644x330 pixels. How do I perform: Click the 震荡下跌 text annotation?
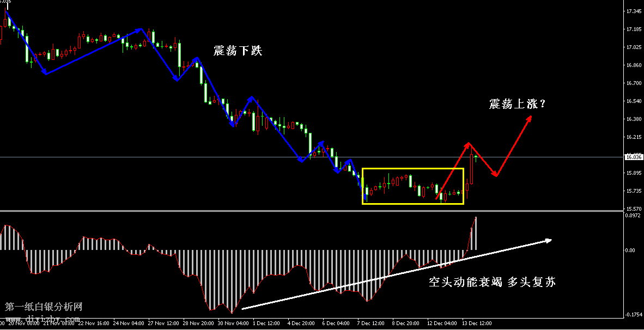238,52
